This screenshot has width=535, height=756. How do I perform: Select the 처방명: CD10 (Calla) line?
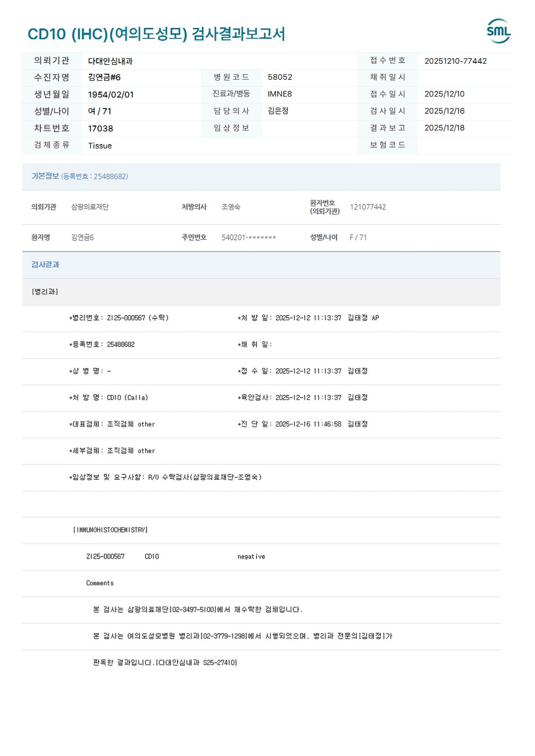[109, 397]
